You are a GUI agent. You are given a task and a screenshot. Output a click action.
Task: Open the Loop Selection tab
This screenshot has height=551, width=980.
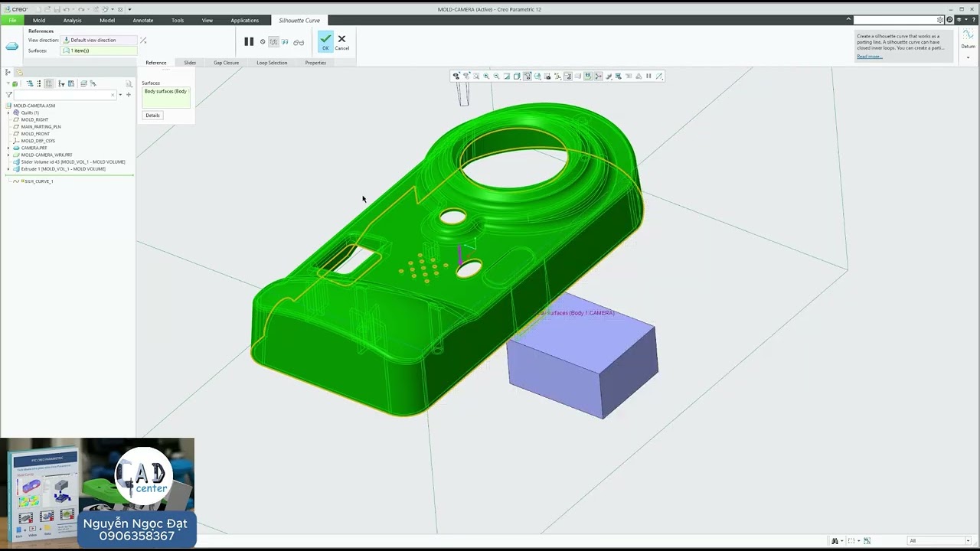click(x=272, y=63)
